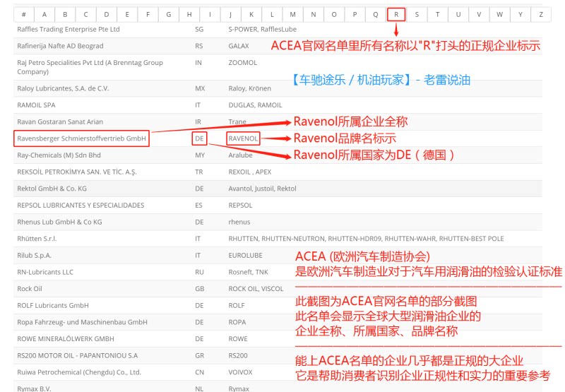
Task: Select letter J filter tab
Action: [x=231, y=14]
